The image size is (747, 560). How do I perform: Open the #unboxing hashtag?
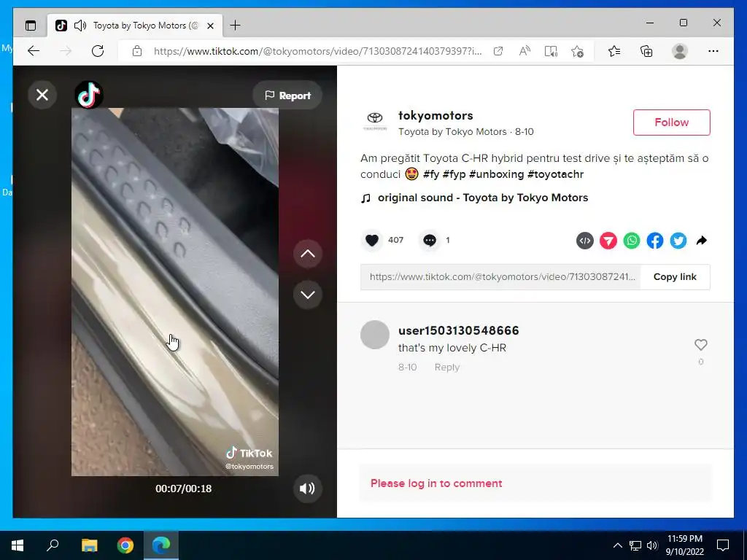496,174
